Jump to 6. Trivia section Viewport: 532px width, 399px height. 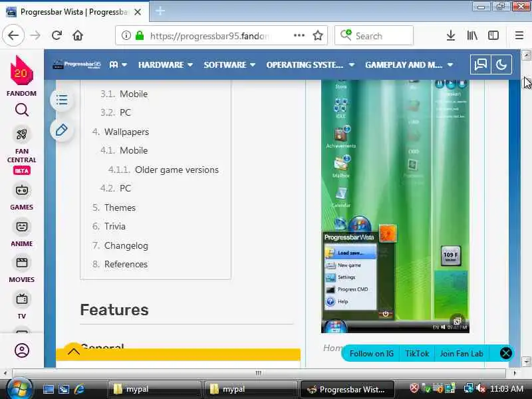pos(109,226)
